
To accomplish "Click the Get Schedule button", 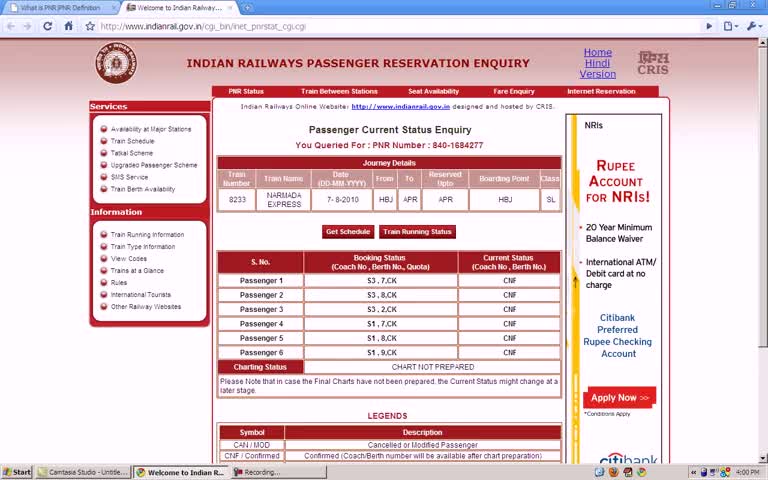I will point(348,232).
